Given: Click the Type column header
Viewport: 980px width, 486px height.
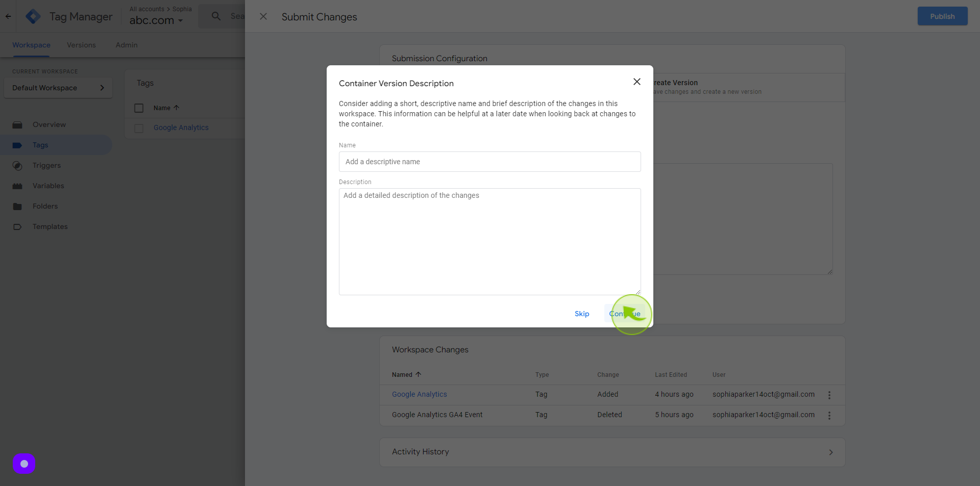Looking at the screenshot, I should tap(542, 375).
